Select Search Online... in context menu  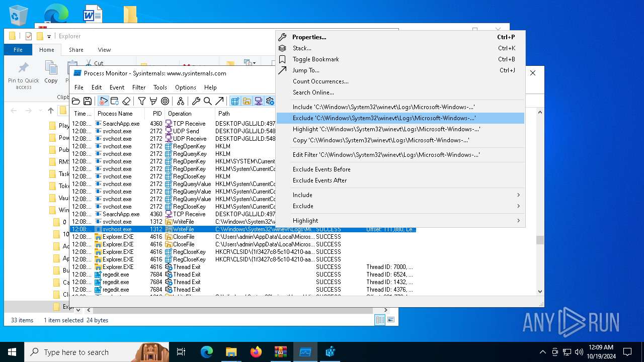(x=400, y=93)
